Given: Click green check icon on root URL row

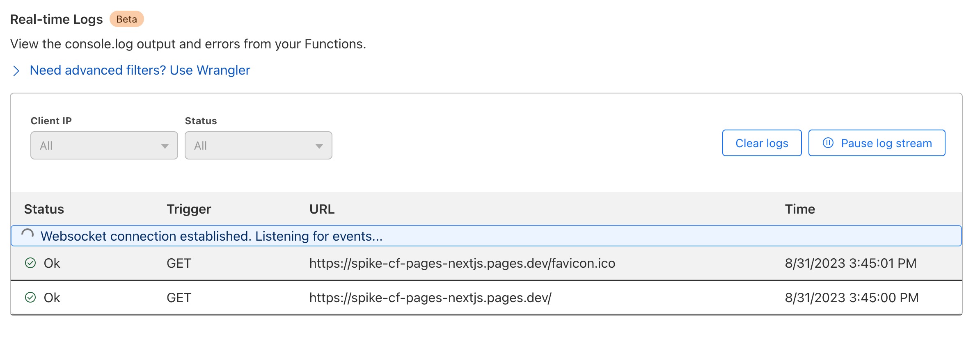Looking at the screenshot, I should pos(30,297).
